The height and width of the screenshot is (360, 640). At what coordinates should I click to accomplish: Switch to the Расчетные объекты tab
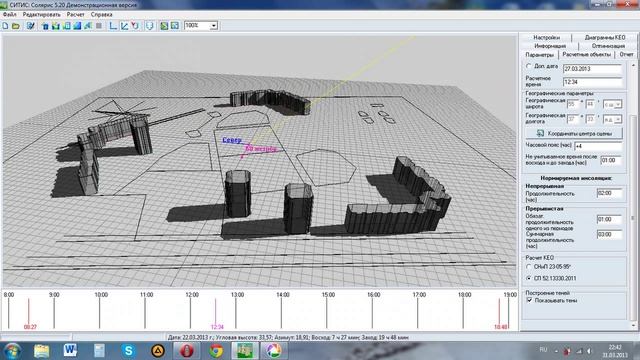(587, 54)
